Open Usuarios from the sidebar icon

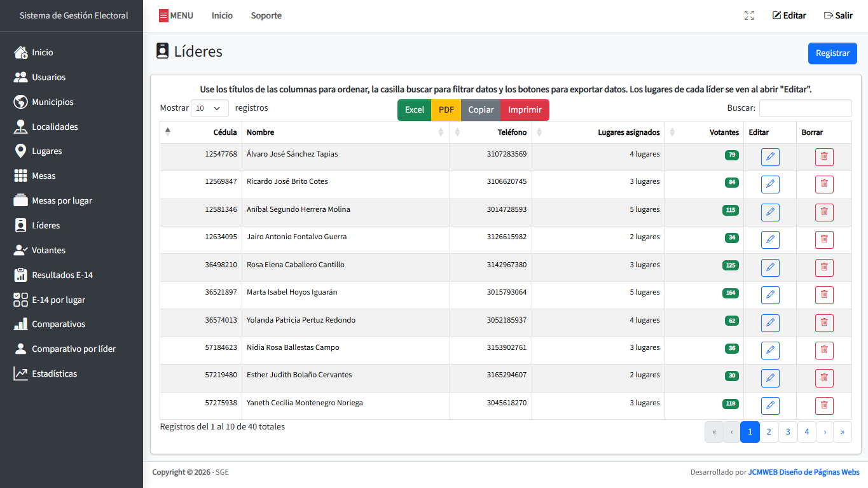click(x=21, y=77)
